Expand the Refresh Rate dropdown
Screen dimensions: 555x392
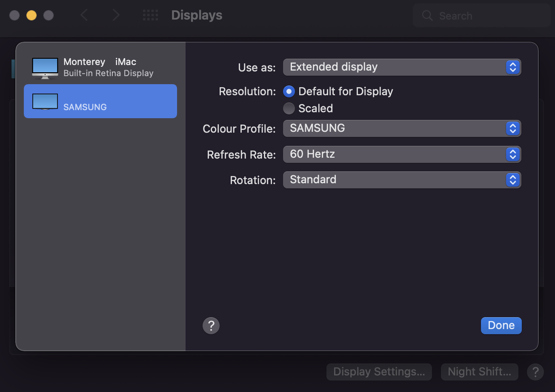click(x=401, y=154)
